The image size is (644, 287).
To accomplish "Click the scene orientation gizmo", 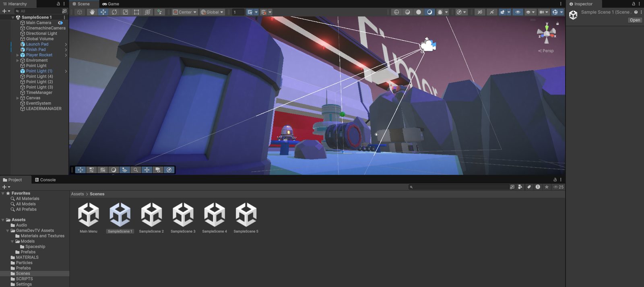I will click(547, 33).
